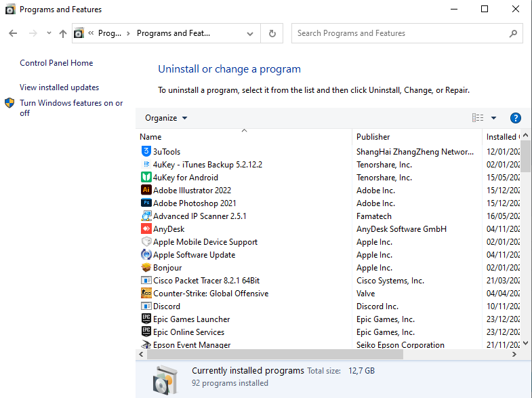Click the 4uKey for Android icon
Image resolution: width=532 pixels, height=398 pixels.
(146, 177)
